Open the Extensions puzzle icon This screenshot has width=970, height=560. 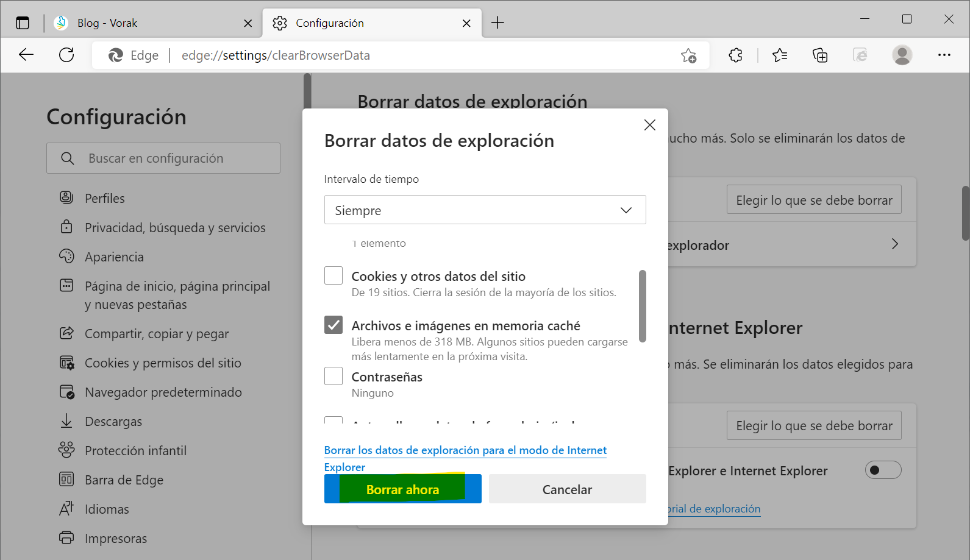(x=736, y=55)
